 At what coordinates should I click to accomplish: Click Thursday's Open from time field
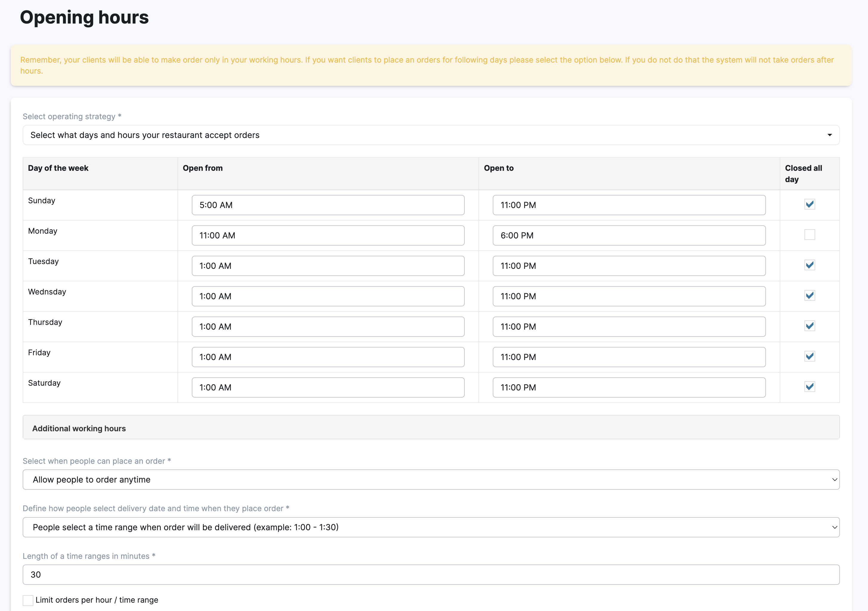coord(328,327)
